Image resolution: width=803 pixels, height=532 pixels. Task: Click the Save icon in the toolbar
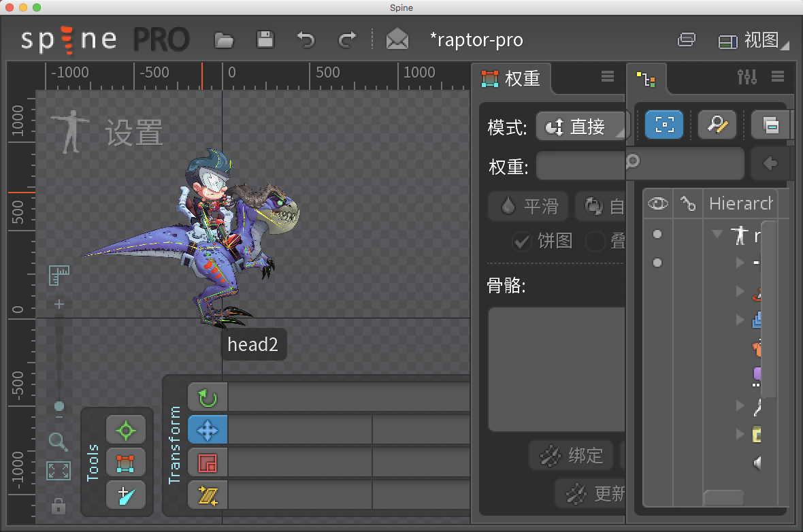tap(265, 39)
